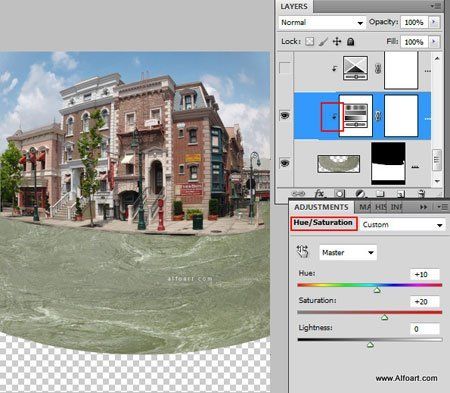Viewport: 450px width, 393px height.
Task: Click the Hue value input field
Action: coord(425,274)
